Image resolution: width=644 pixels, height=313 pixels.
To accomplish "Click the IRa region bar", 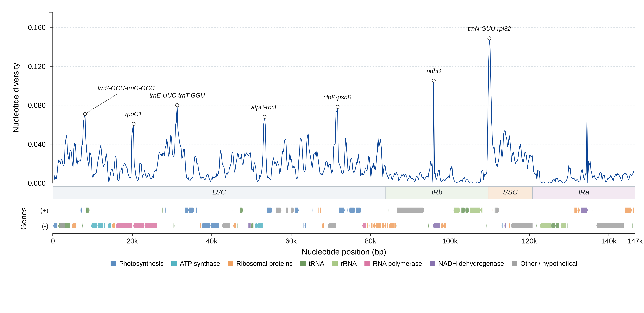I will (584, 193).
